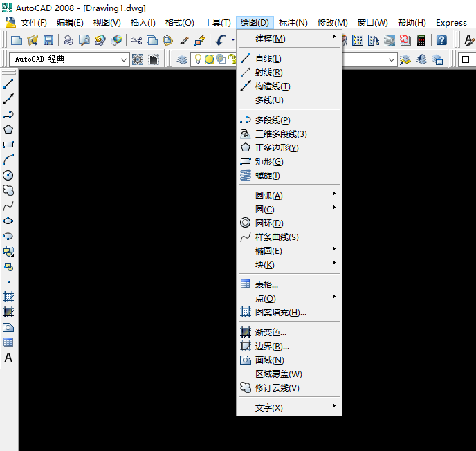Choose 圆环(D) from the draw menu
Viewport: 476px width, 451px height.
tap(289, 223)
